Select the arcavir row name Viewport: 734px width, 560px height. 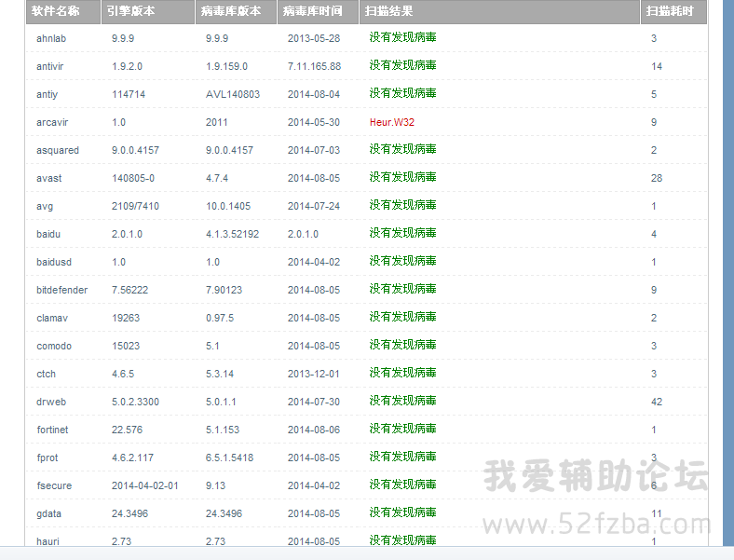pos(52,123)
